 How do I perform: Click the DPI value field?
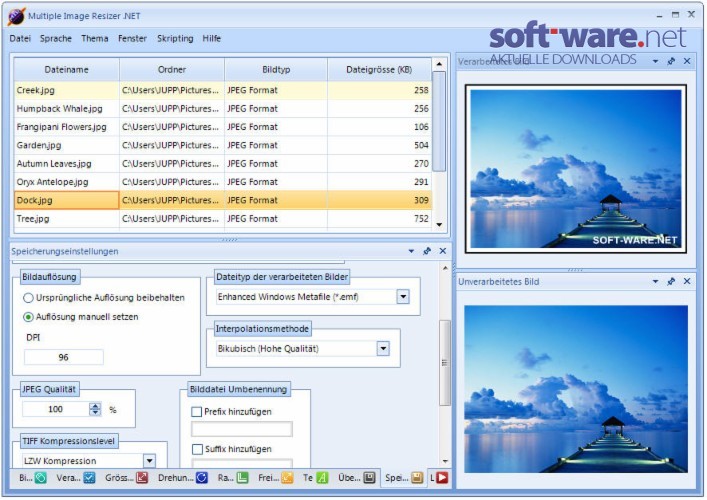(64, 358)
